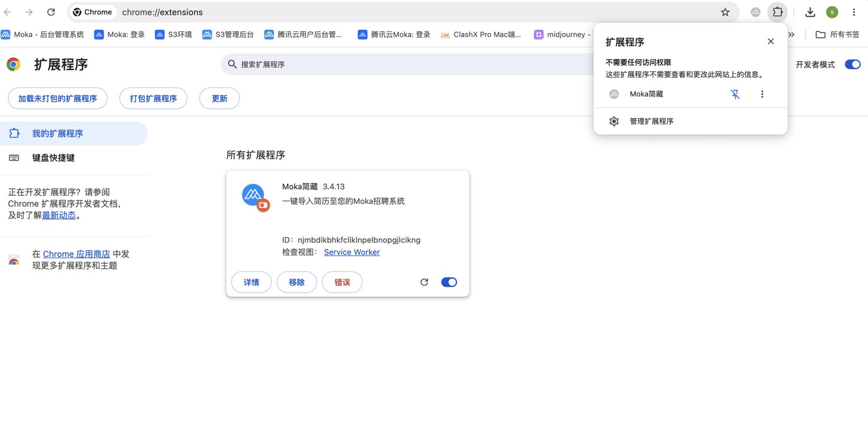
Task: Disable the Moka简藏 extension toggle
Action: (449, 282)
